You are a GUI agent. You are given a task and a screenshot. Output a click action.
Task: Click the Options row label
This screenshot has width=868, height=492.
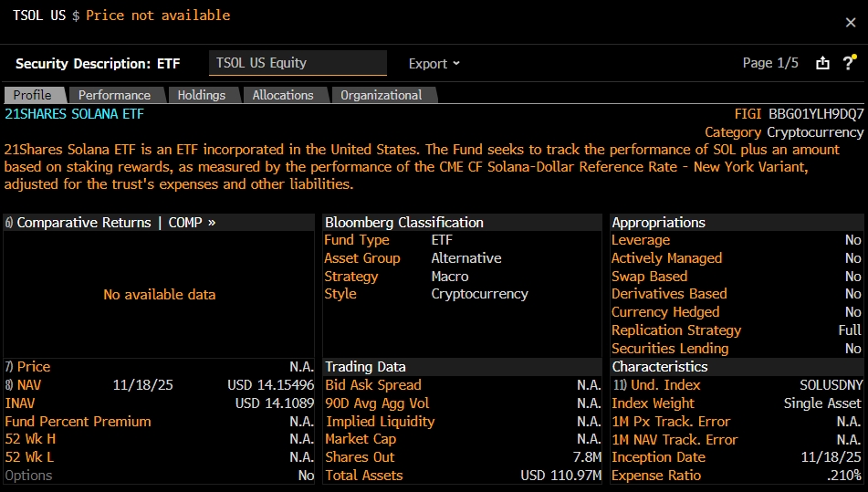[x=28, y=476]
